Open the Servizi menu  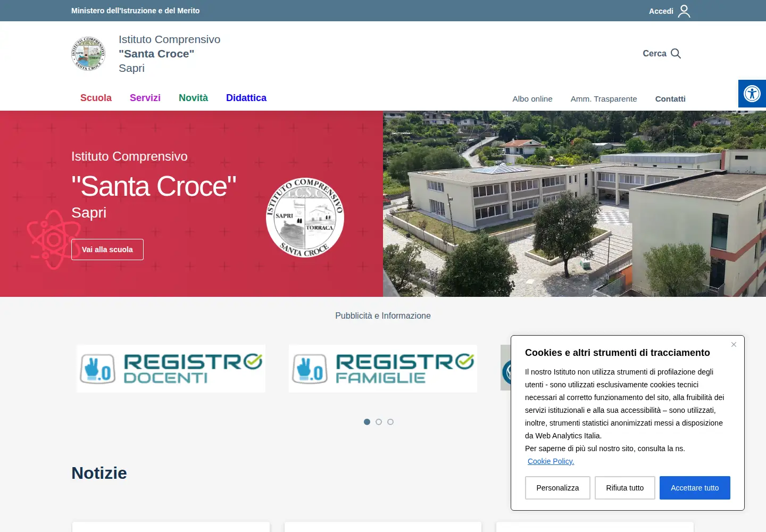coord(145,98)
